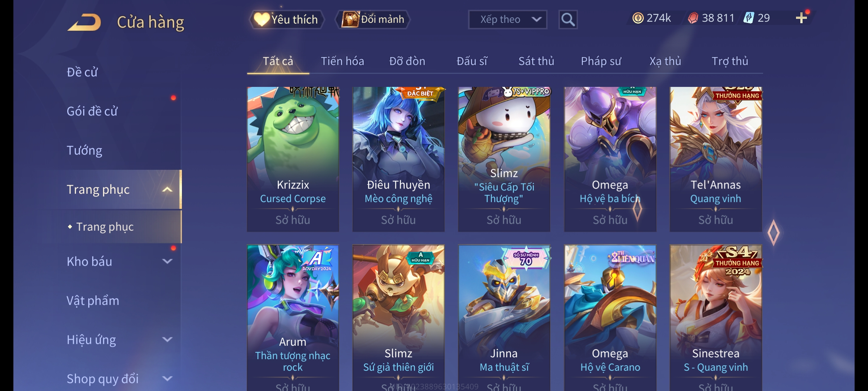Expand the Hiệu ứng sidebar section

click(x=167, y=339)
